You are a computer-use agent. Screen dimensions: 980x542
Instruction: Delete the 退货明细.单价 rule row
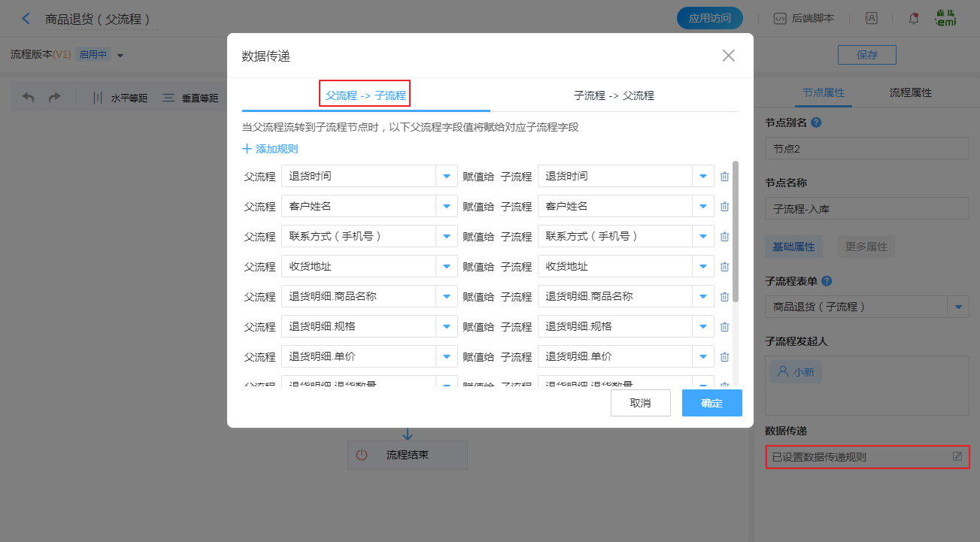click(724, 357)
